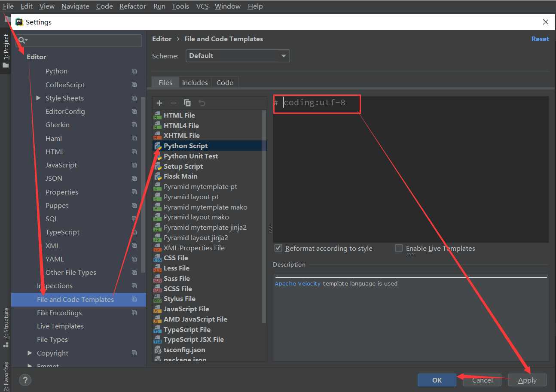Screen dimensions: 556x392
Task: Switch to the Includes tab
Action: pyautogui.click(x=195, y=82)
